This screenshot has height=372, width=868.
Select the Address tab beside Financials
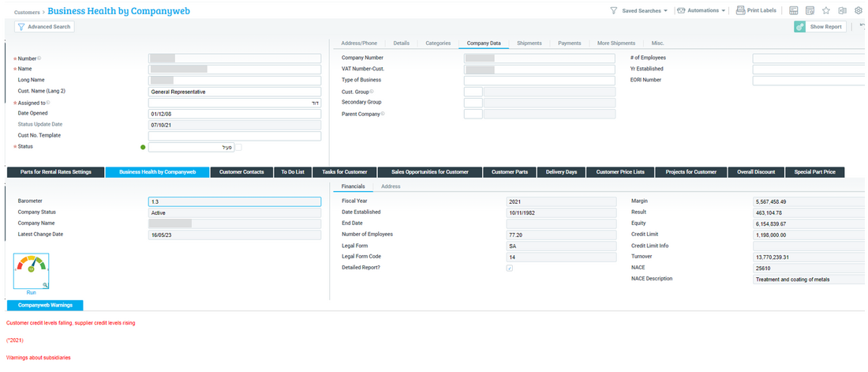(x=390, y=186)
